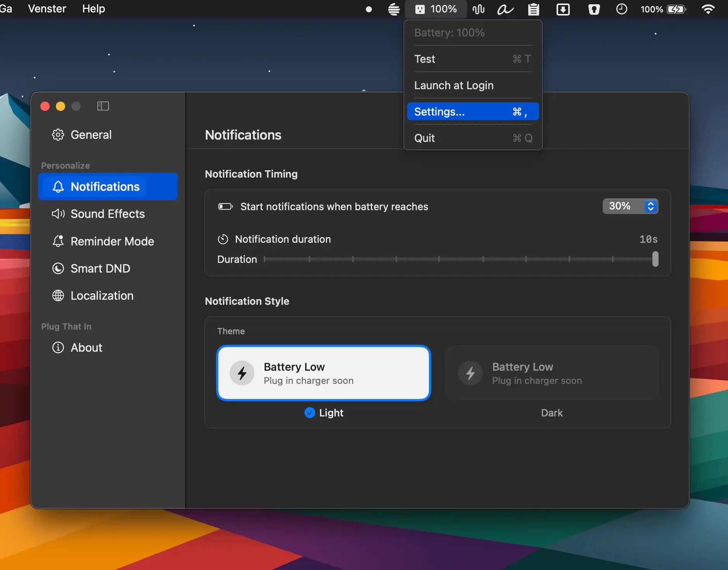Click the notification Duration slider handle
The width and height of the screenshot is (728, 570).
click(x=655, y=259)
